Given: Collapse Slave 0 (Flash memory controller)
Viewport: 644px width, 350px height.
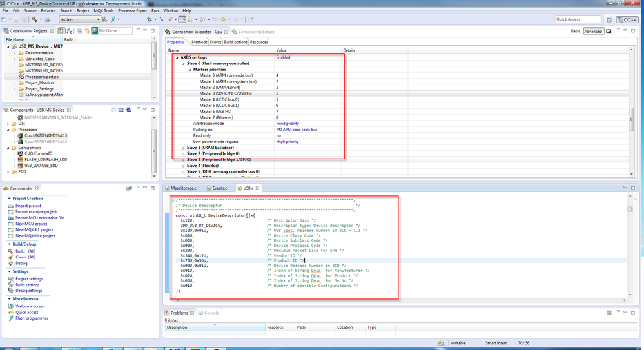Looking at the screenshot, I should click(x=184, y=64).
